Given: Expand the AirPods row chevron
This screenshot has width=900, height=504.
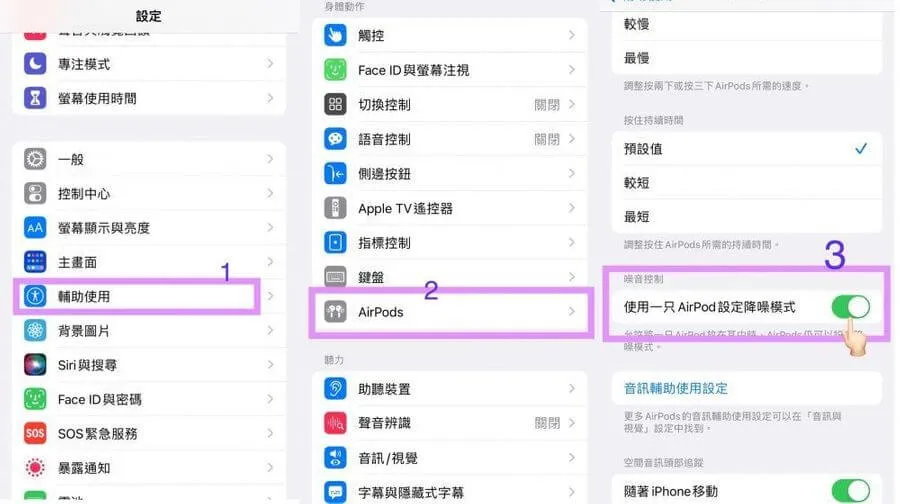Looking at the screenshot, I should click(x=572, y=312).
